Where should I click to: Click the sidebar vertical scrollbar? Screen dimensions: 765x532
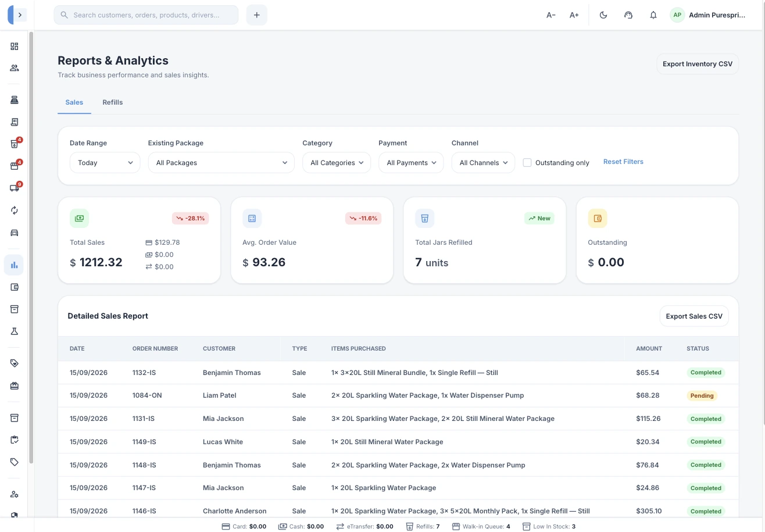(31, 247)
